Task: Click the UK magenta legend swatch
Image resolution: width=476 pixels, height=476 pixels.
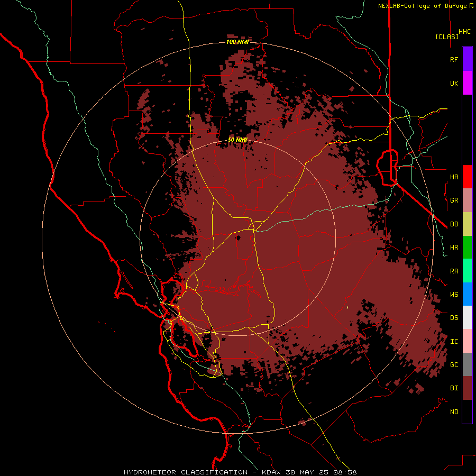Action: pos(467,83)
